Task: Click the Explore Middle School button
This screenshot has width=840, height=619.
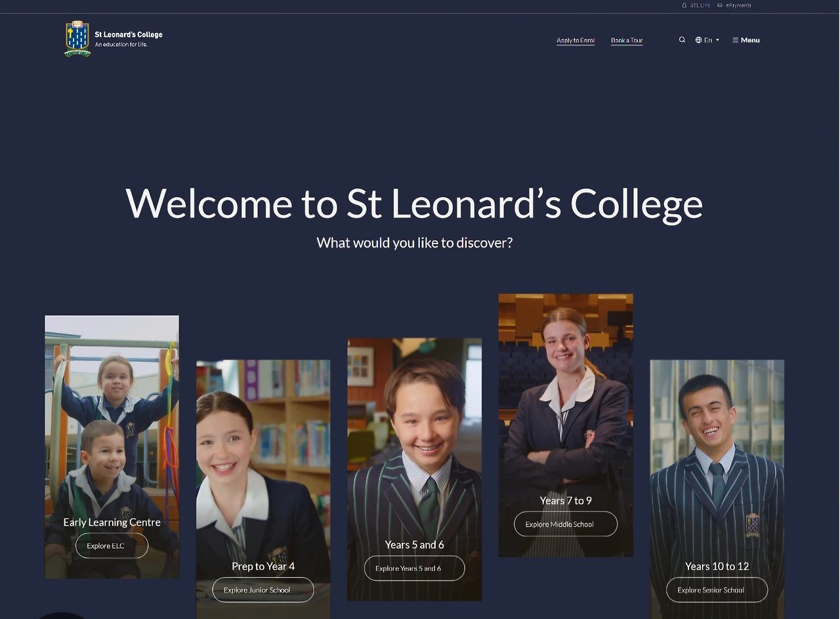Action: click(x=566, y=524)
